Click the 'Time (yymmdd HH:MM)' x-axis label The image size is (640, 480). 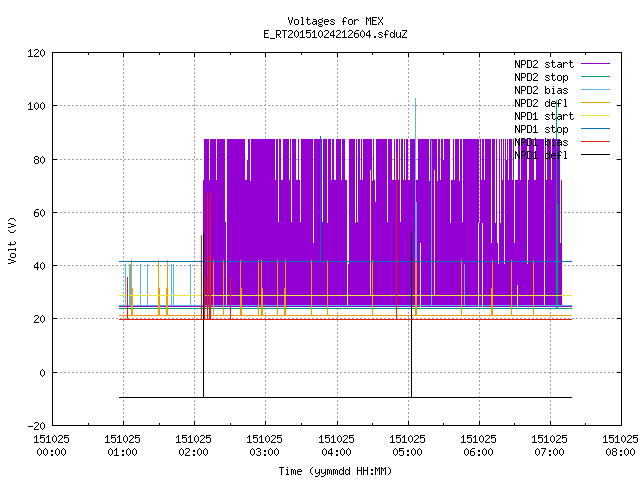pos(335,471)
